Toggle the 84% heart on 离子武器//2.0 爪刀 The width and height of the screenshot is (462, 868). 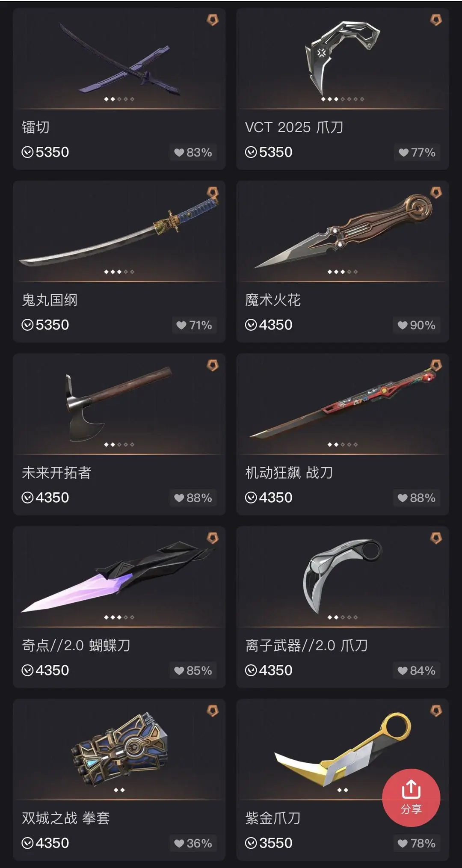[416, 670]
